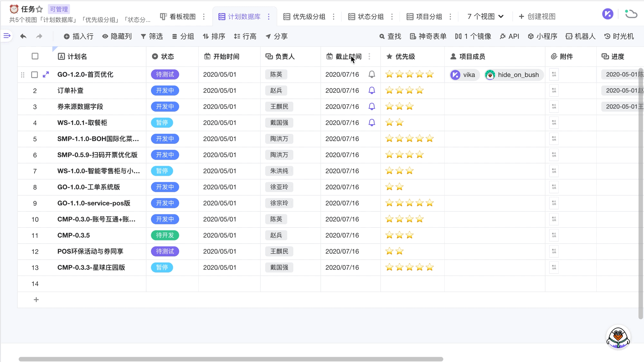The image size is (644, 362).
Task: Set 取餐柜 priority to fifth star
Action: [x=430, y=123]
